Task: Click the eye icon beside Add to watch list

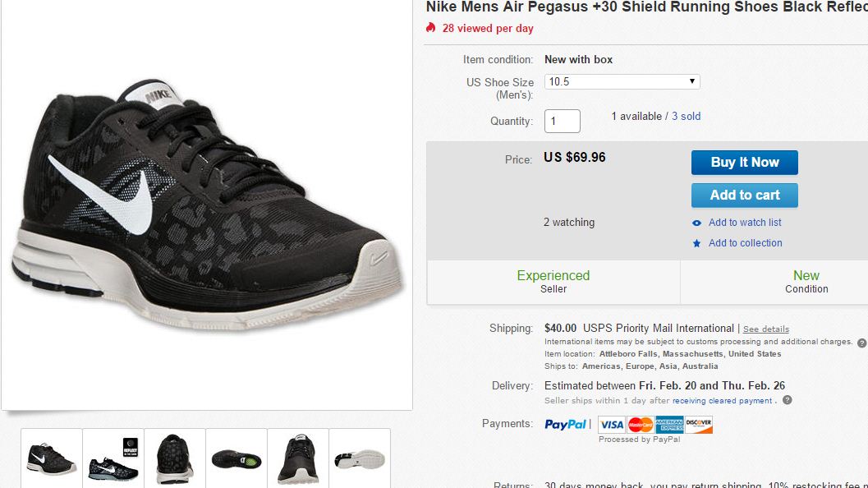Action: (697, 223)
